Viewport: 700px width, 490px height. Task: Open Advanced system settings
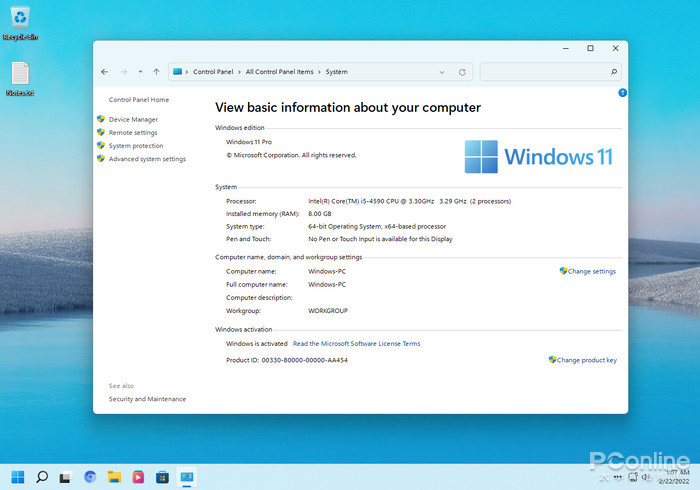[x=147, y=159]
